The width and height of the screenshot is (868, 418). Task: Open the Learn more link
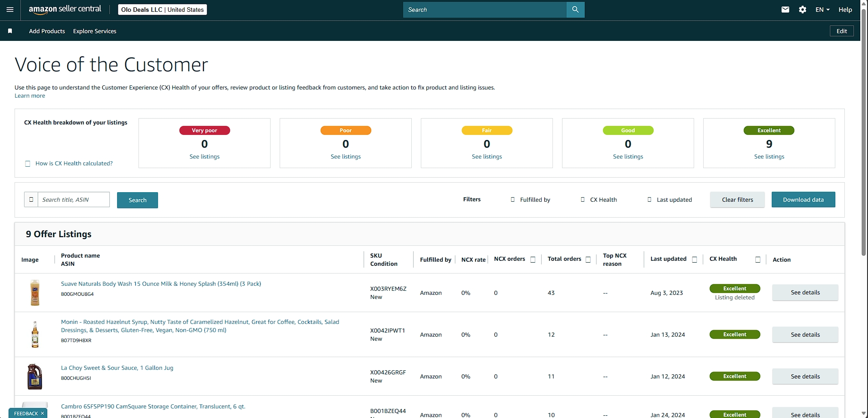(x=30, y=96)
